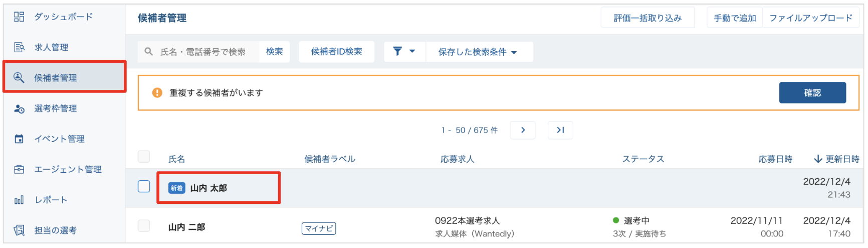Click the 求人管理 sidebar icon
868x248 pixels.
tap(19, 47)
